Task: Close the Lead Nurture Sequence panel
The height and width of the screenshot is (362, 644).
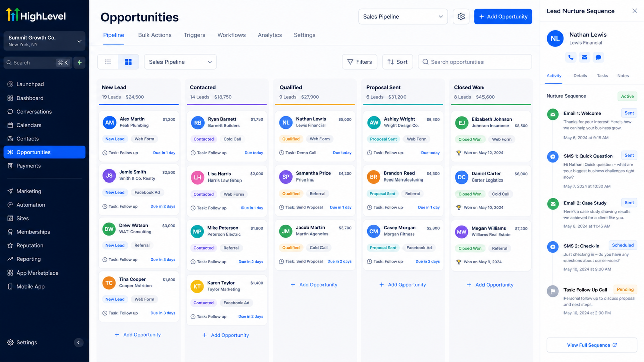Action: 634,11
